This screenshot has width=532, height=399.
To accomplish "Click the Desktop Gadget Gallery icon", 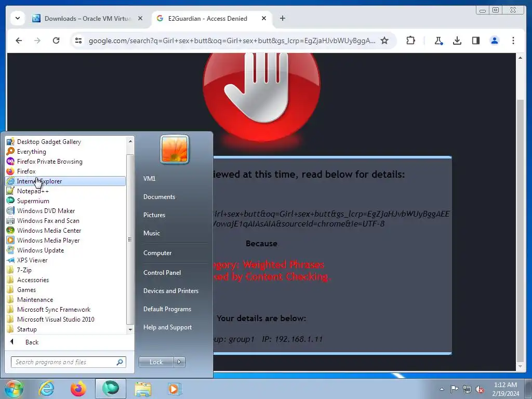I will 10,141.
